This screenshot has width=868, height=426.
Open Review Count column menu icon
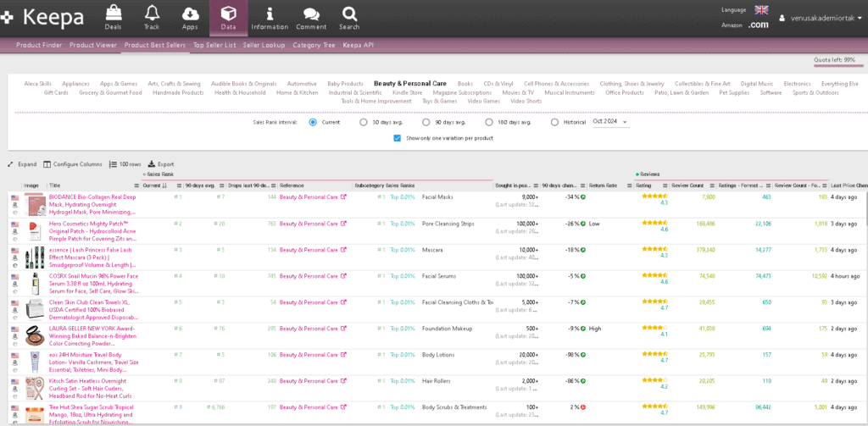[x=712, y=185]
